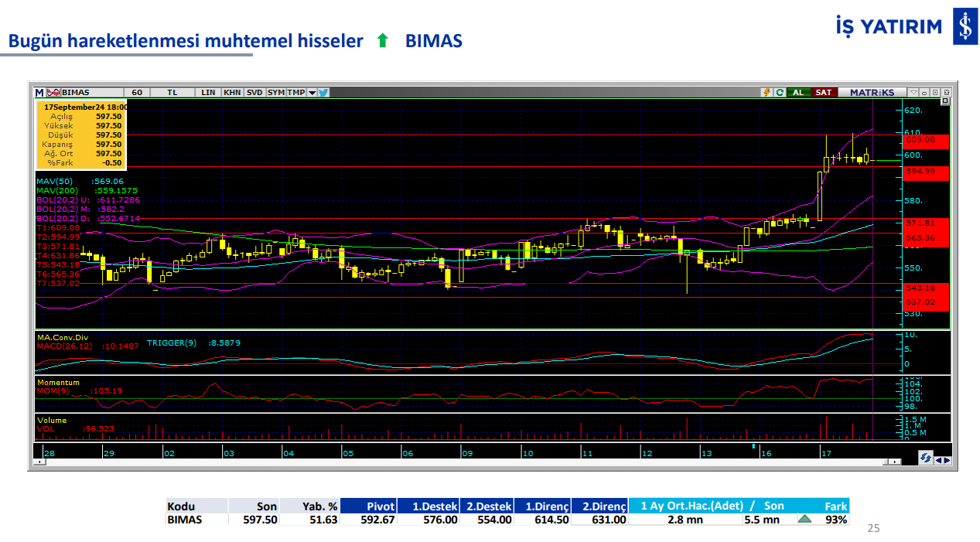
Task: Toggle the SVD option
Action: tap(254, 92)
